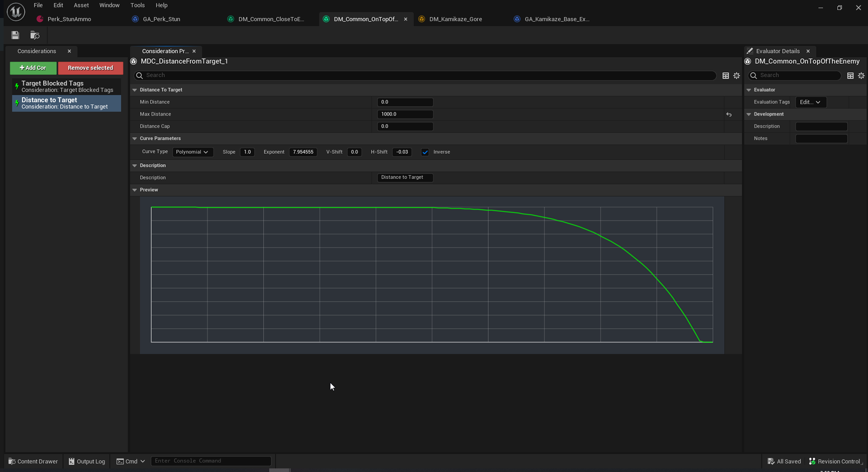
Task: Collapse the Preview section
Action: (x=135, y=190)
